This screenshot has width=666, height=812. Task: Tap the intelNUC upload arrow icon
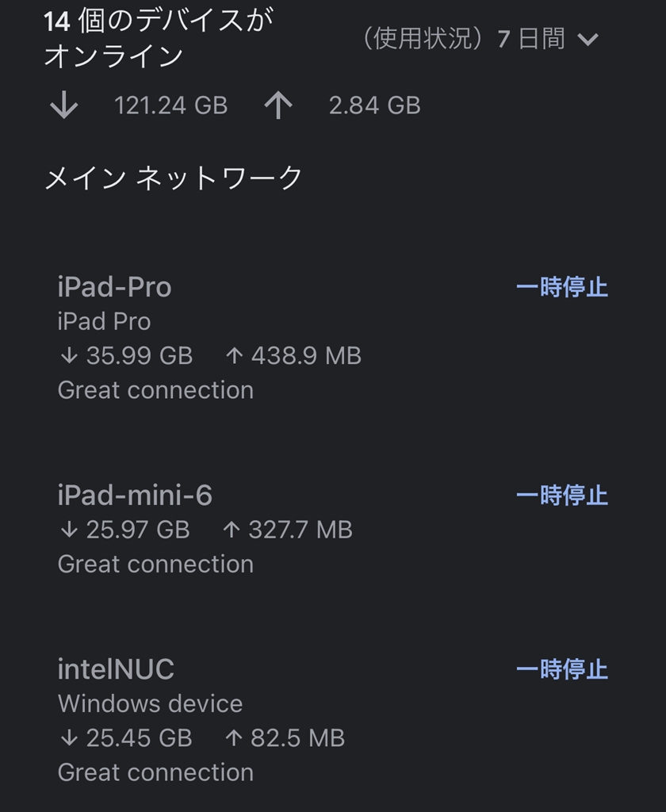234,738
